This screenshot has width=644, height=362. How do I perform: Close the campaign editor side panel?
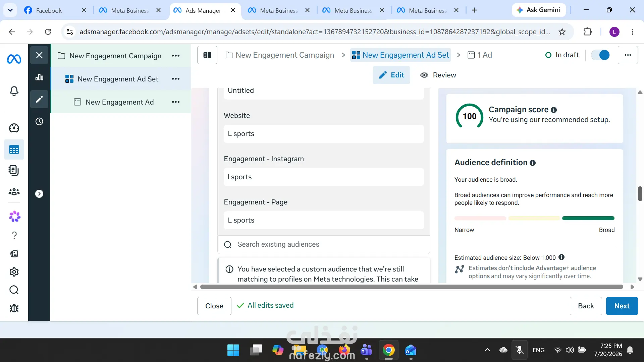tap(39, 55)
